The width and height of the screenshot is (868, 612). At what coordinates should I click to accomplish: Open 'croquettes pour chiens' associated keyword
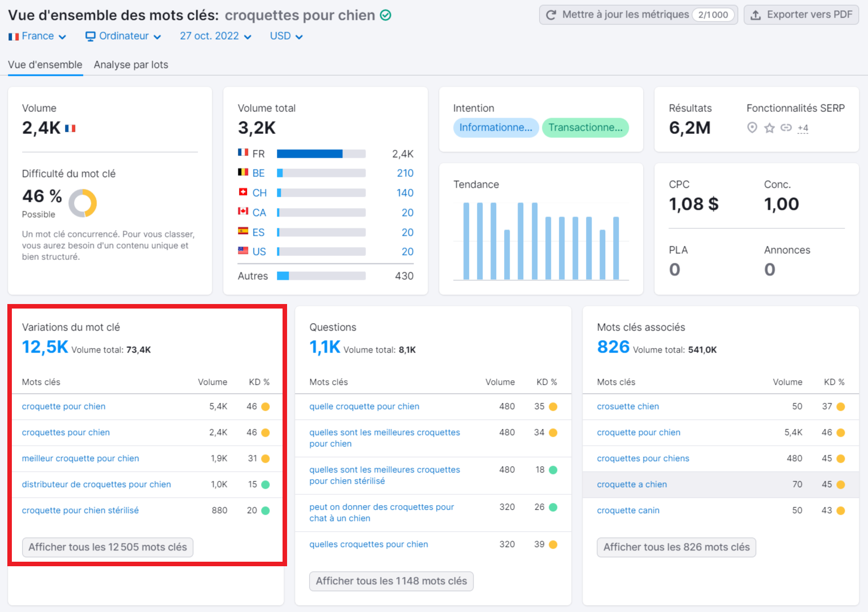pyautogui.click(x=643, y=458)
